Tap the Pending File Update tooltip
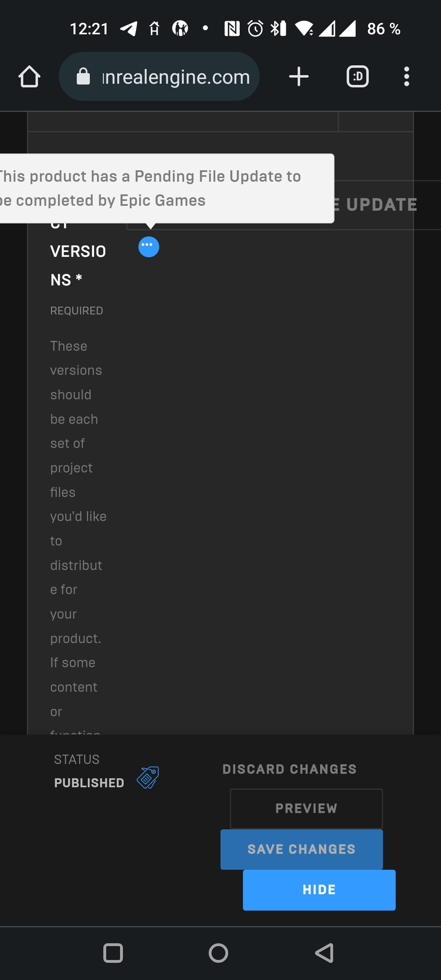Viewport: 441px width, 980px height. point(163,188)
